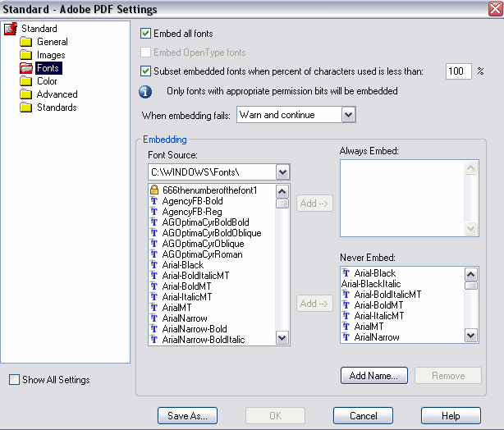Click the subset percentage input field
The image size is (504, 430).
tap(458, 71)
